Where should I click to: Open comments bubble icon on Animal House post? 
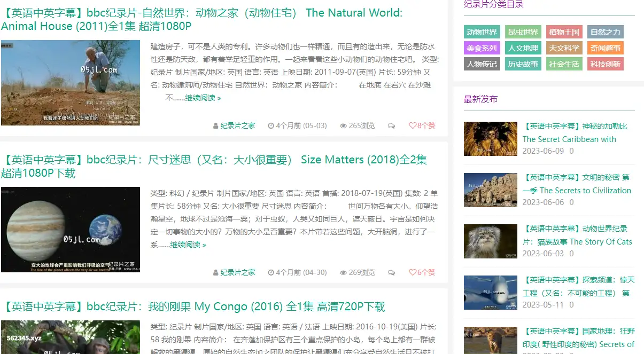391,126
